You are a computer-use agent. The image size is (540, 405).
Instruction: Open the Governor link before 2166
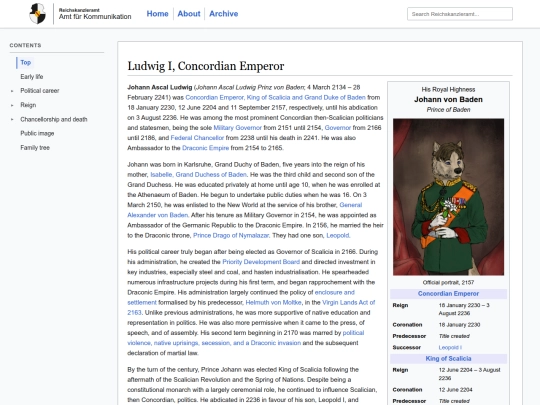tap(338, 128)
